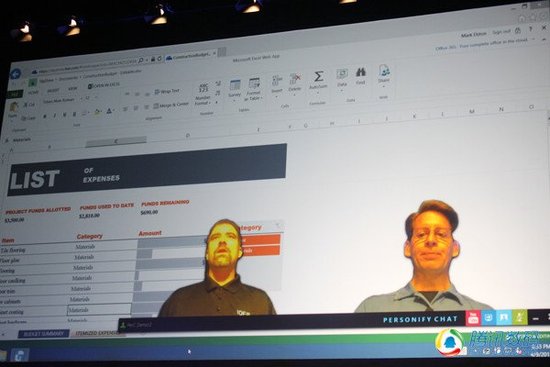The image size is (550, 367).
Task: Open the Insert ribbon tab
Action: click(53, 91)
